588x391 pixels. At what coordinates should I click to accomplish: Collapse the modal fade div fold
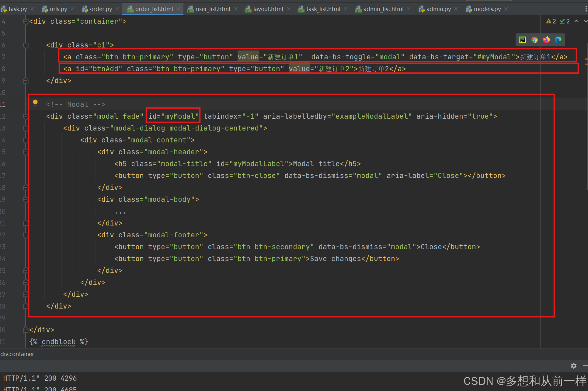pyautogui.click(x=26, y=117)
